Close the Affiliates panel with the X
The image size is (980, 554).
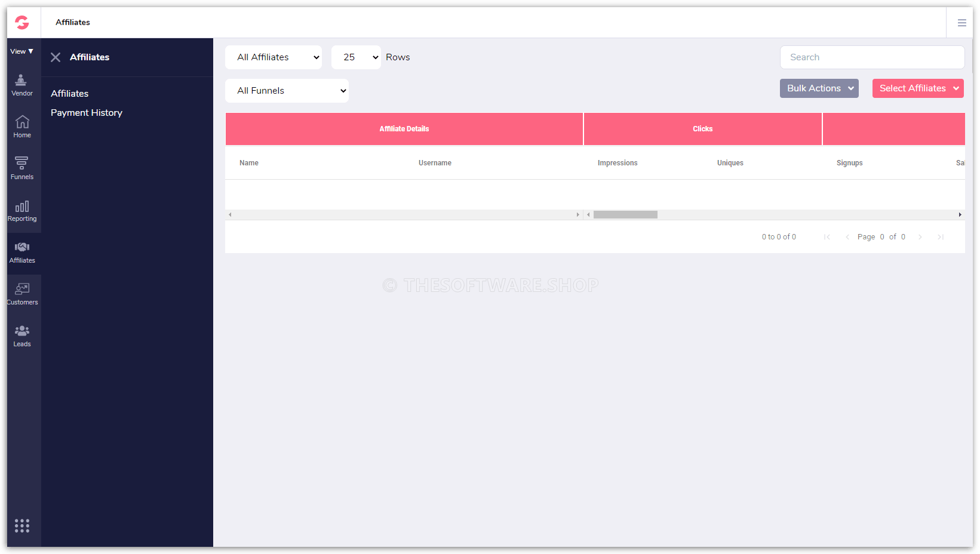[55, 57]
